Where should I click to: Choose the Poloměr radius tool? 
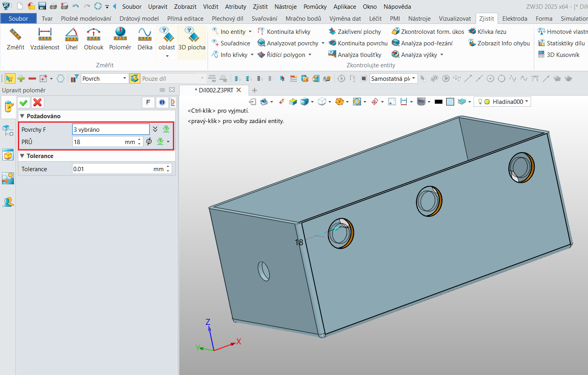pos(120,39)
